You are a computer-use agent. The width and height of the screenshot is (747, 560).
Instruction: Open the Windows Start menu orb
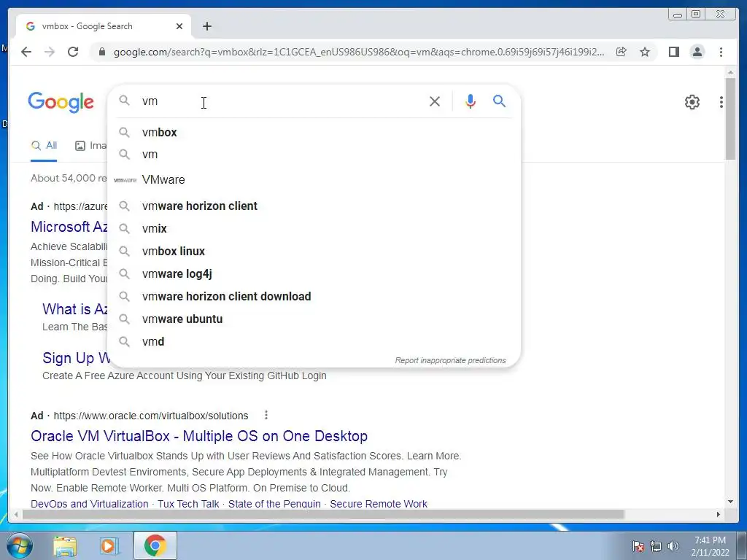click(19, 545)
